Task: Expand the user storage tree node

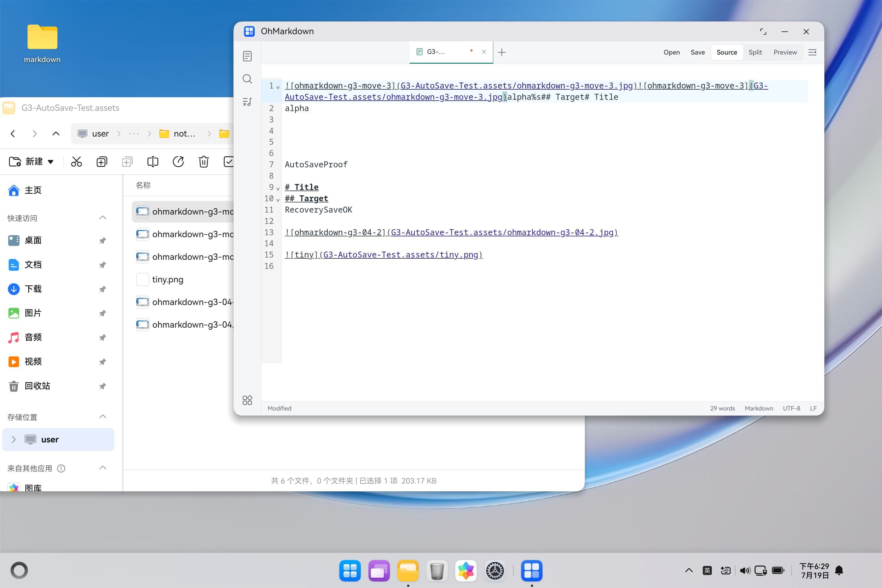Action: pos(14,440)
